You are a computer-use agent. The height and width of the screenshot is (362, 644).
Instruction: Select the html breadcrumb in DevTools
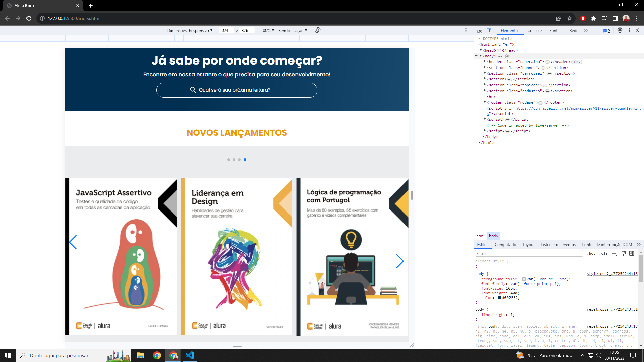click(x=480, y=236)
